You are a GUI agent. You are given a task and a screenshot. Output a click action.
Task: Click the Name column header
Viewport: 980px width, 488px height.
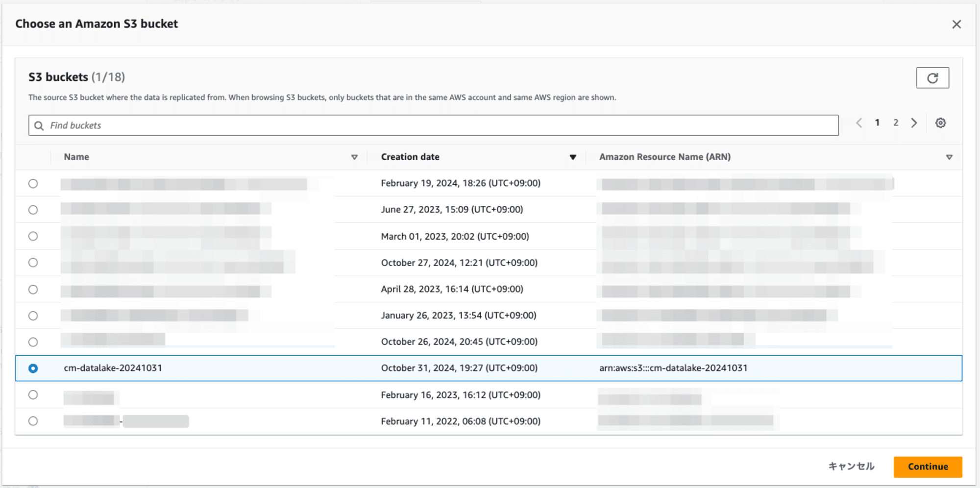76,157
